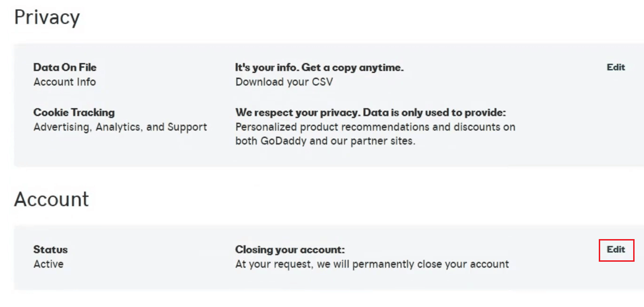Click the Advertising, Analytics, and Support text
This screenshot has height=307, width=644.
[120, 127]
